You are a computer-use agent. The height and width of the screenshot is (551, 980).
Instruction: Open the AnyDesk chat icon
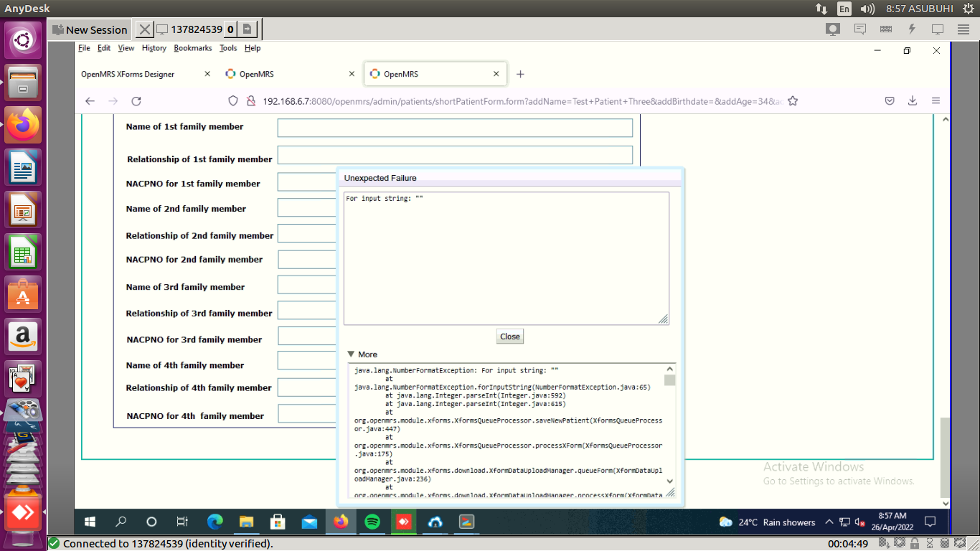point(859,29)
